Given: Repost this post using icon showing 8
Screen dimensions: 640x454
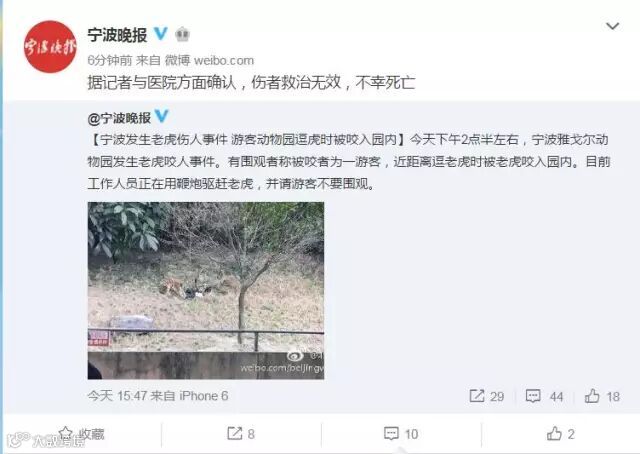Looking at the screenshot, I should point(241,434).
